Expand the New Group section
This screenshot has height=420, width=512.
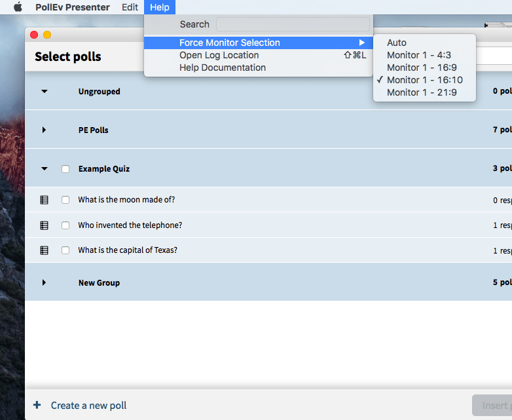click(x=44, y=282)
